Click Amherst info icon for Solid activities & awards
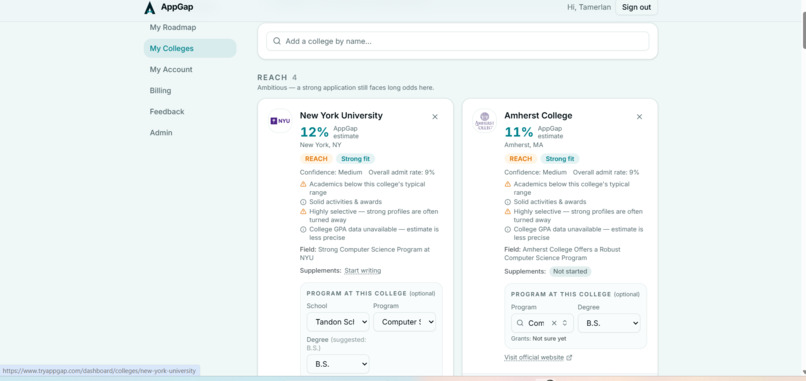This screenshot has width=806, height=381. coord(508,202)
